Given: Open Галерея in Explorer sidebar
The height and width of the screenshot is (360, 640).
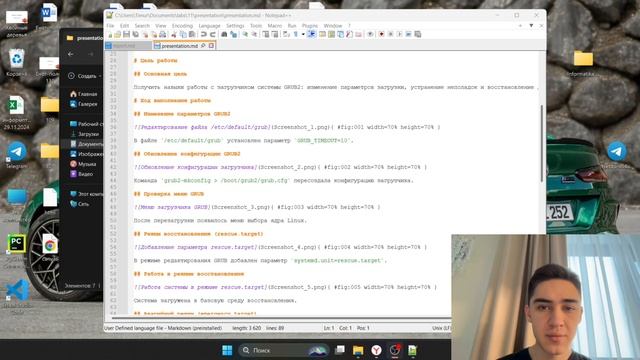Looking at the screenshot, I should pyautogui.click(x=84, y=104).
